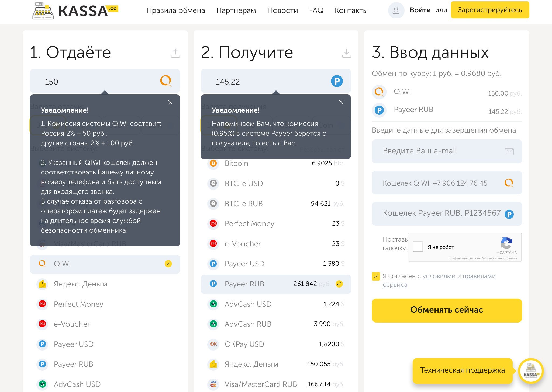Click the Кошелек QIWI input field
Viewport: 552px width, 392px height.
(x=447, y=183)
